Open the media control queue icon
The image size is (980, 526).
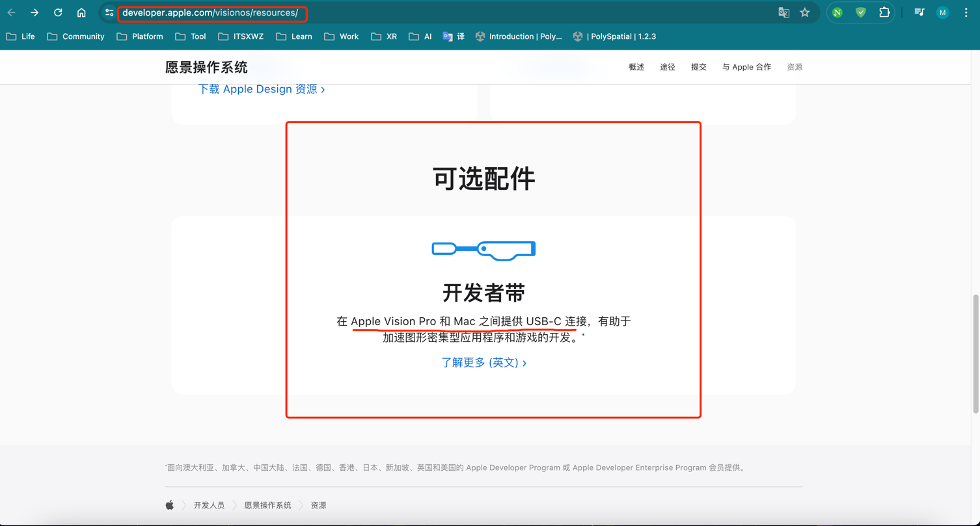point(919,13)
